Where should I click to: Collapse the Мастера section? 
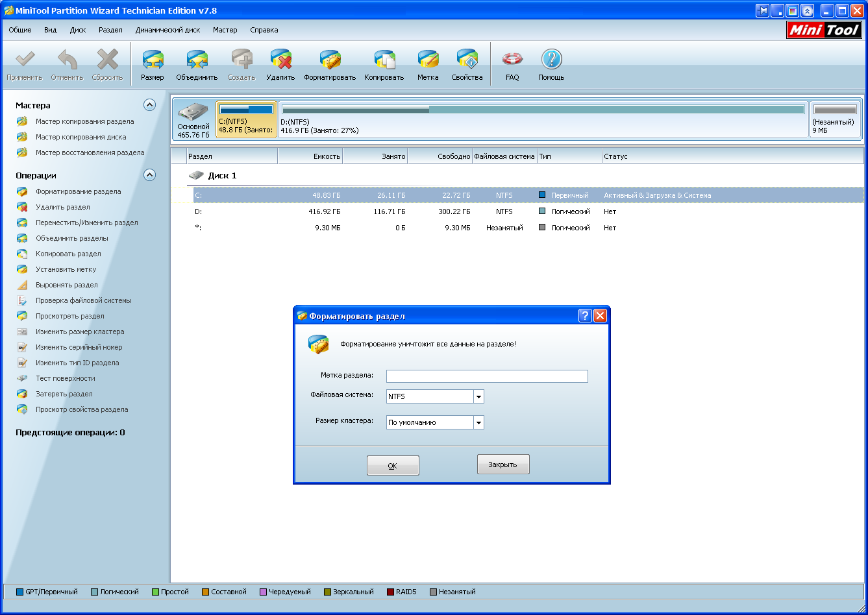pyautogui.click(x=149, y=104)
